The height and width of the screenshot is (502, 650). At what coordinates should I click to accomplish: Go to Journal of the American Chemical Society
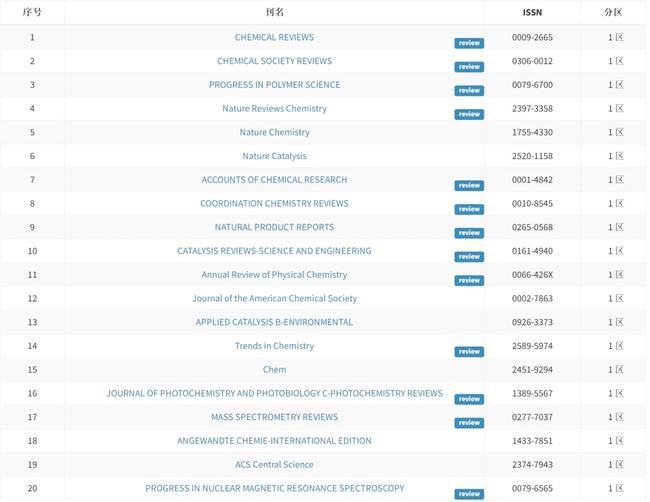pyautogui.click(x=274, y=299)
